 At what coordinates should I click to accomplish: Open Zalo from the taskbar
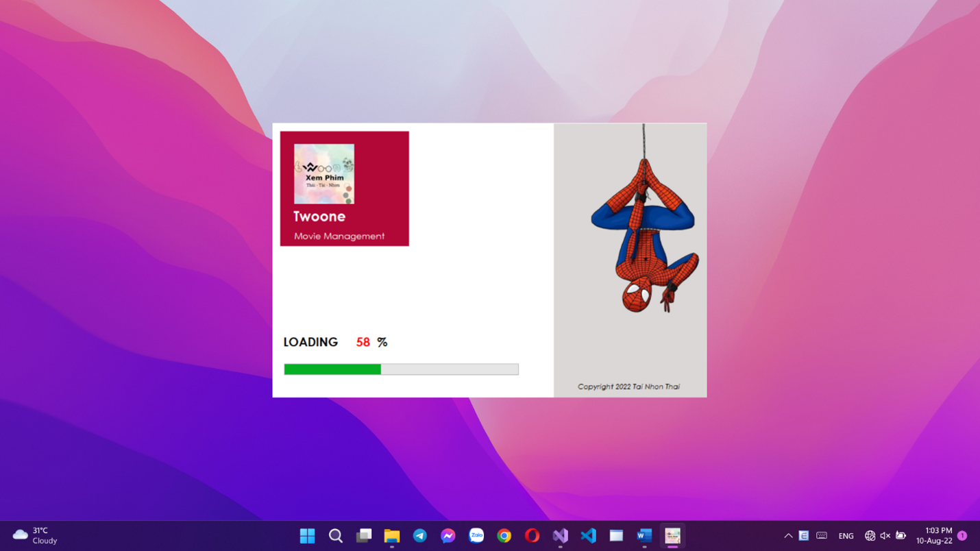coord(476,536)
